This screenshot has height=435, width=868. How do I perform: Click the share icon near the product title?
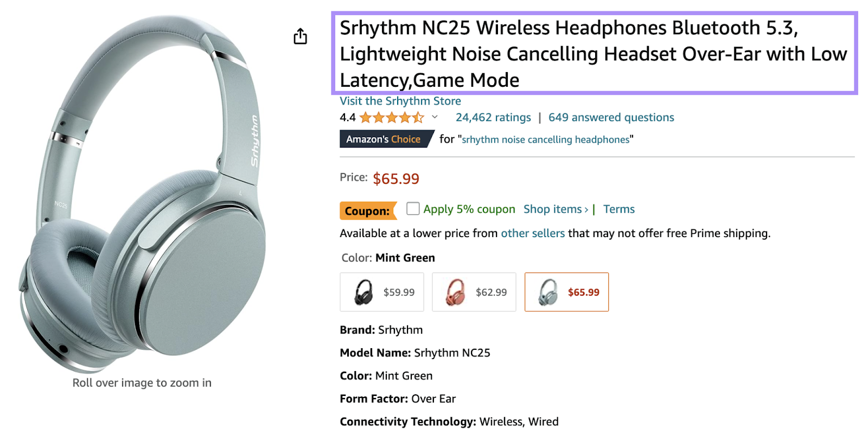(300, 36)
